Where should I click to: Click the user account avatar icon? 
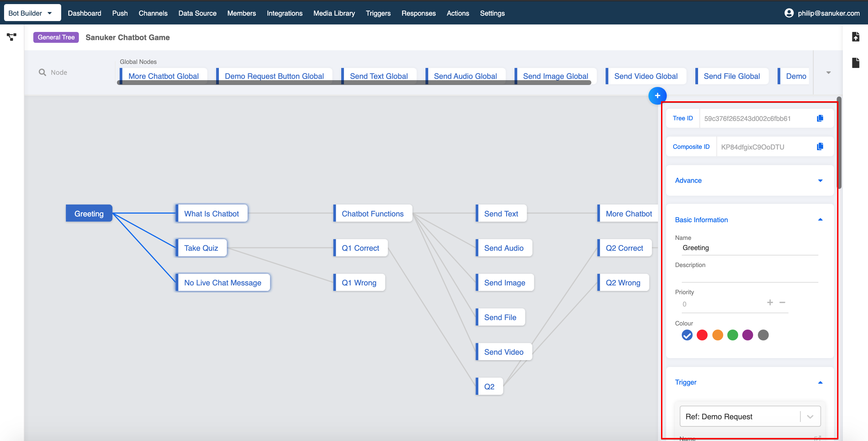789,13
